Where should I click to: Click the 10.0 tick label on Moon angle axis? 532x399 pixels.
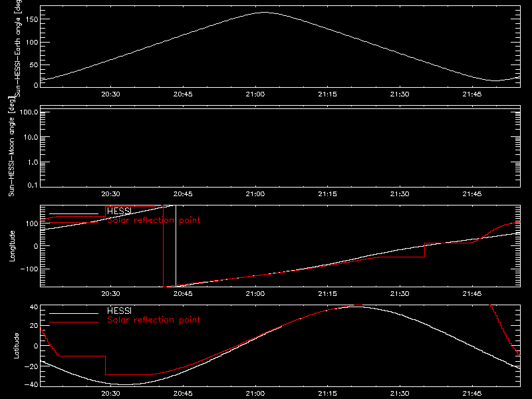pyautogui.click(x=31, y=137)
